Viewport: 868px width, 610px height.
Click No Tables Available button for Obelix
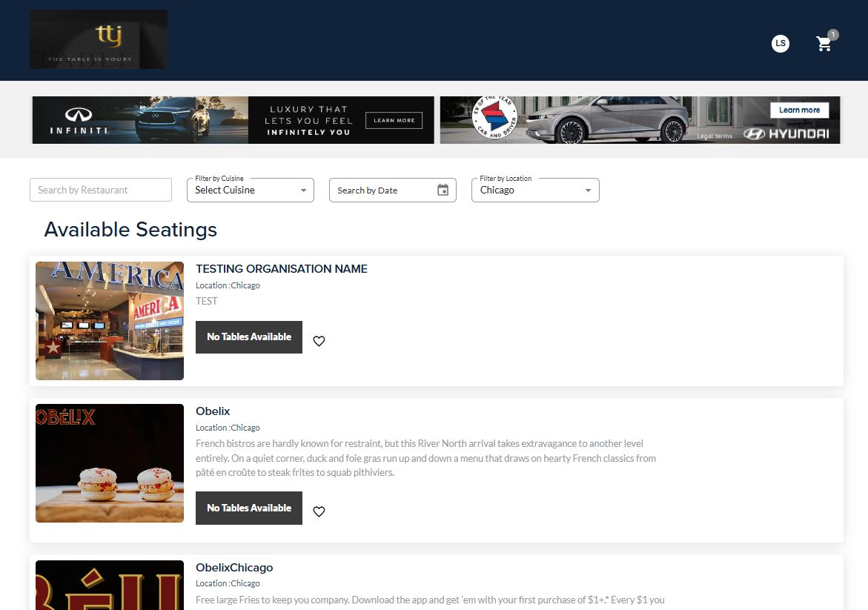click(x=249, y=508)
